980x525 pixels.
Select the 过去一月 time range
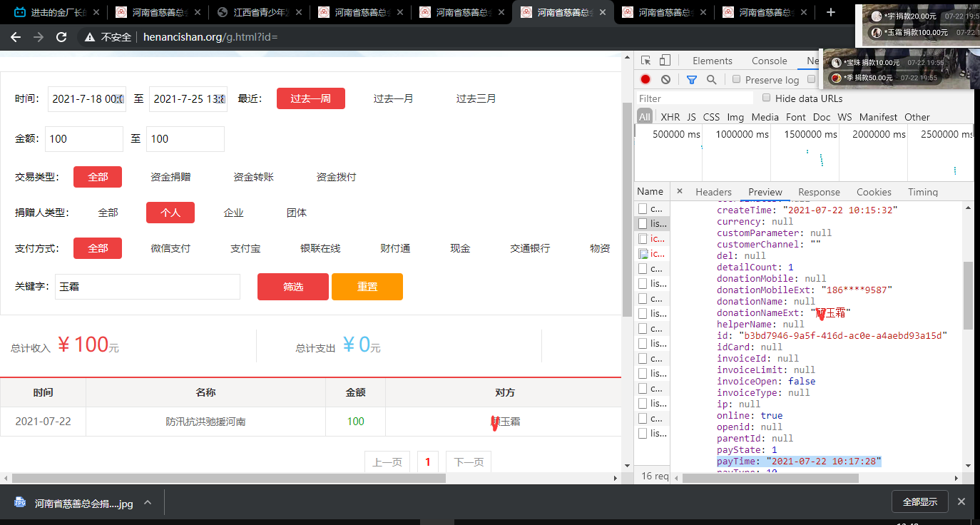[x=394, y=98]
